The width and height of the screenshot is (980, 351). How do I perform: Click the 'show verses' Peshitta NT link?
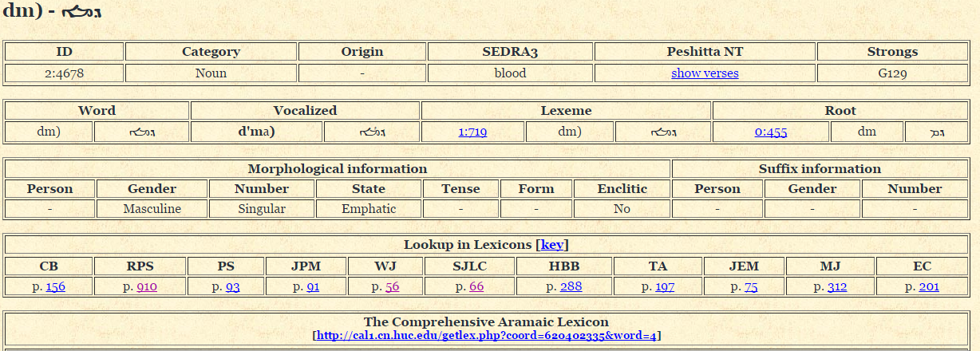click(705, 73)
